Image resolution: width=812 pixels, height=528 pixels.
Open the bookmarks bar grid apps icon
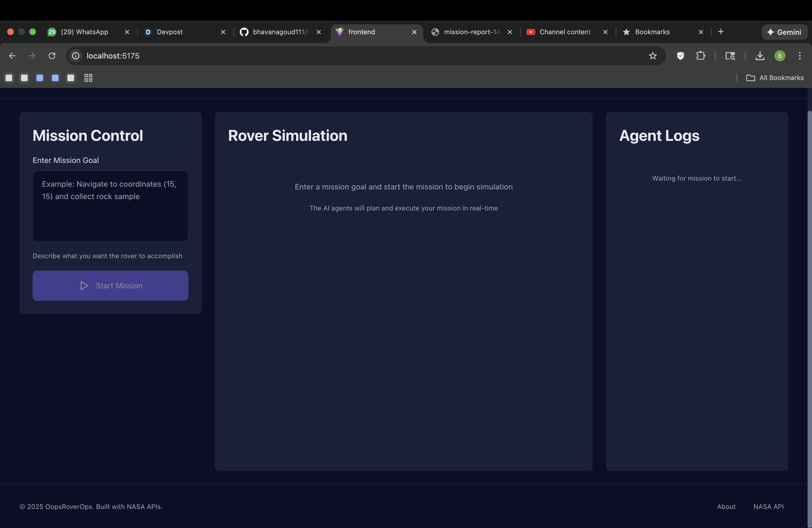tap(88, 78)
